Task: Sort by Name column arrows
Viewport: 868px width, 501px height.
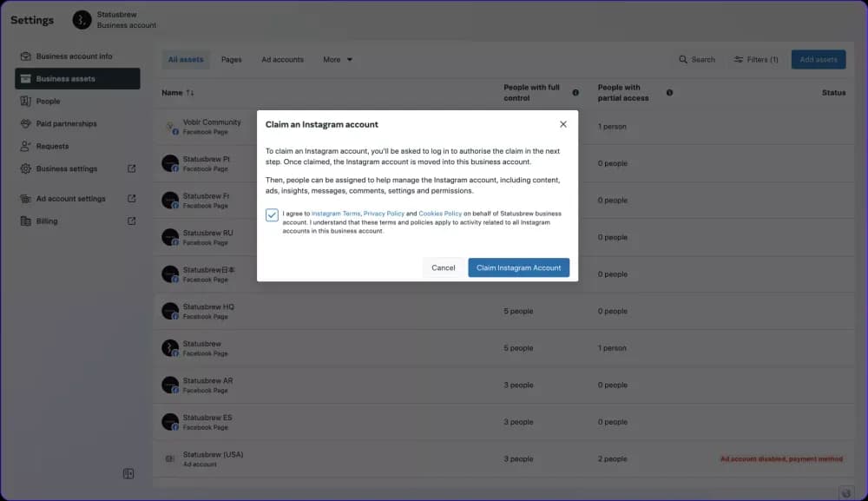Action: (190, 93)
